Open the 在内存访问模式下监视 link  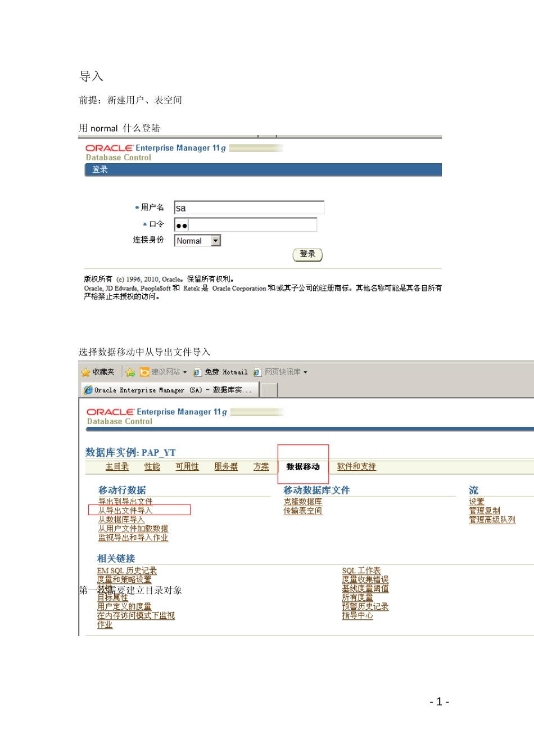click(136, 615)
